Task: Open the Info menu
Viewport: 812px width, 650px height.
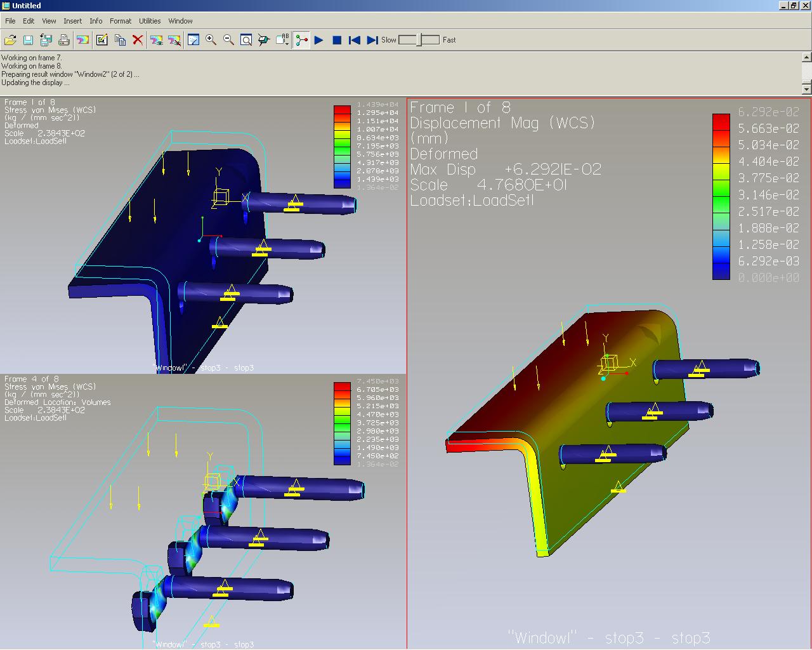Action: point(96,21)
